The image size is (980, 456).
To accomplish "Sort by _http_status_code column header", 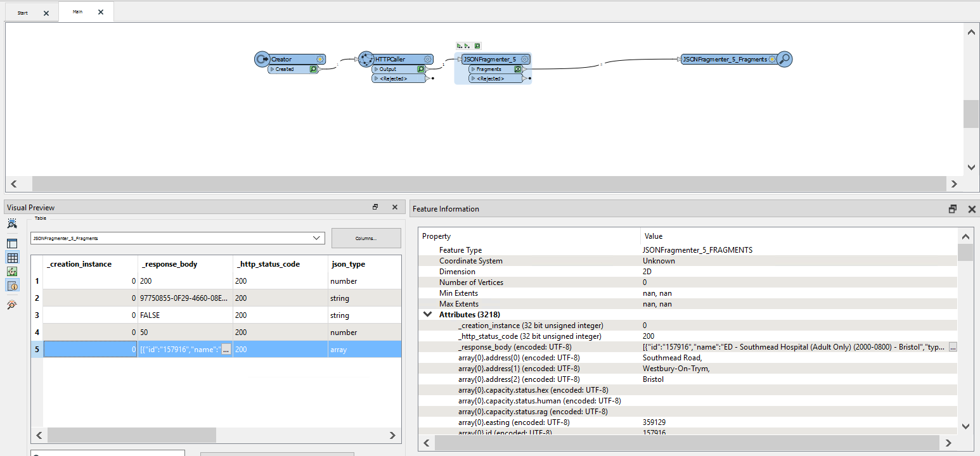I will tap(280, 264).
